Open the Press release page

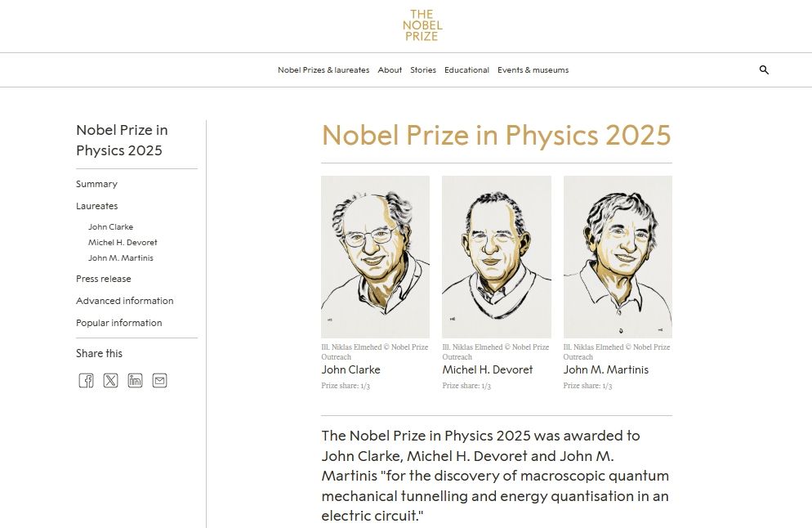(102, 279)
